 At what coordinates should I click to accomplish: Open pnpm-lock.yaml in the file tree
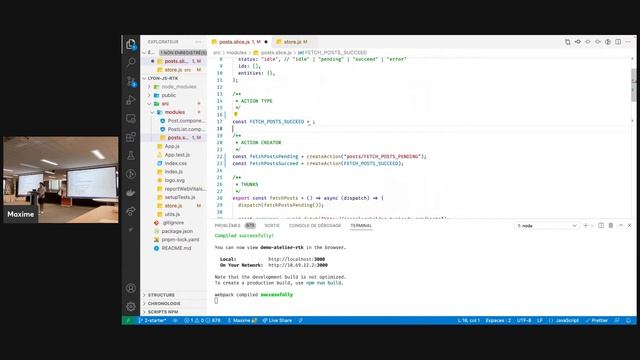[x=180, y=240]
